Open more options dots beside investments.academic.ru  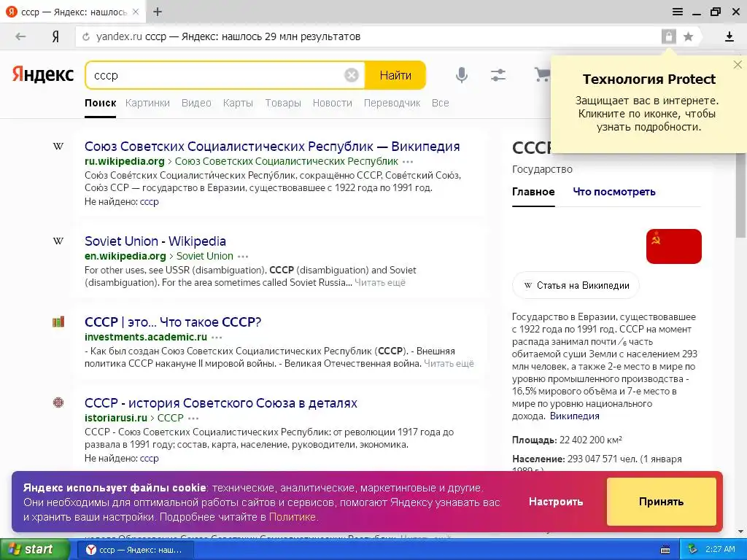pyautogui.click(x=217, y=338)
